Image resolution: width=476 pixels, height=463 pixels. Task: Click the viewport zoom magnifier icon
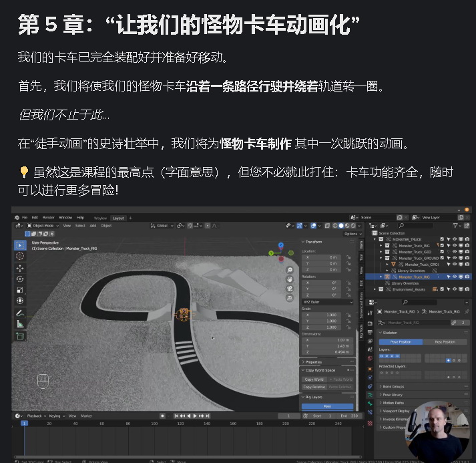click(x=290, y=270)
